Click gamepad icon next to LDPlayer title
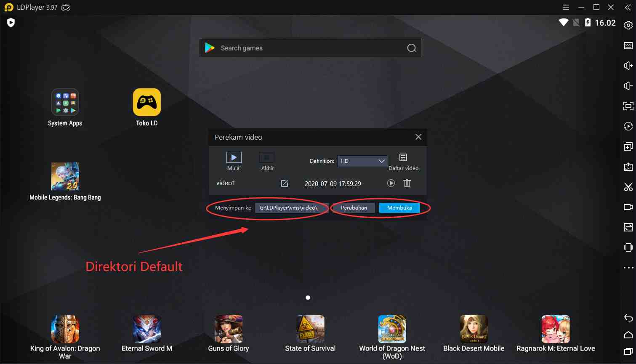This screenshot has height=364, width=636. (66, 8)
